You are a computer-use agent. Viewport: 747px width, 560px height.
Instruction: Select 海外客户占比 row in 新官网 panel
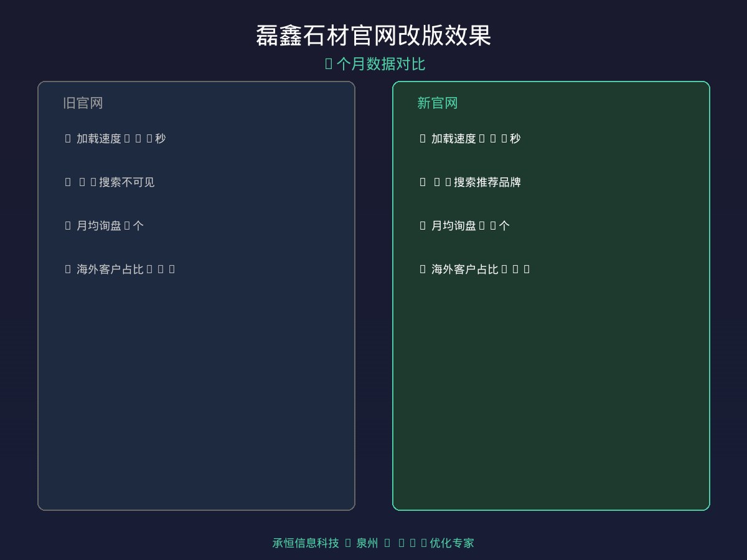click(475, 269)
